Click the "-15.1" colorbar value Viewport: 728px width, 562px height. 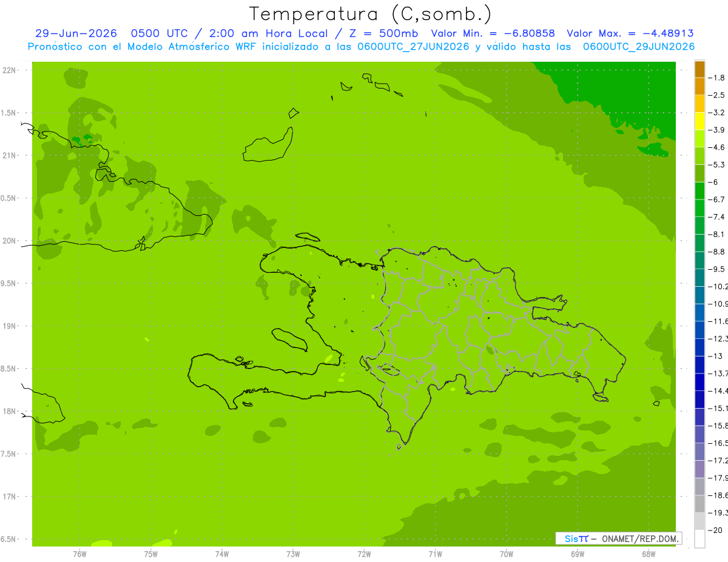click(x=718, y=408)
